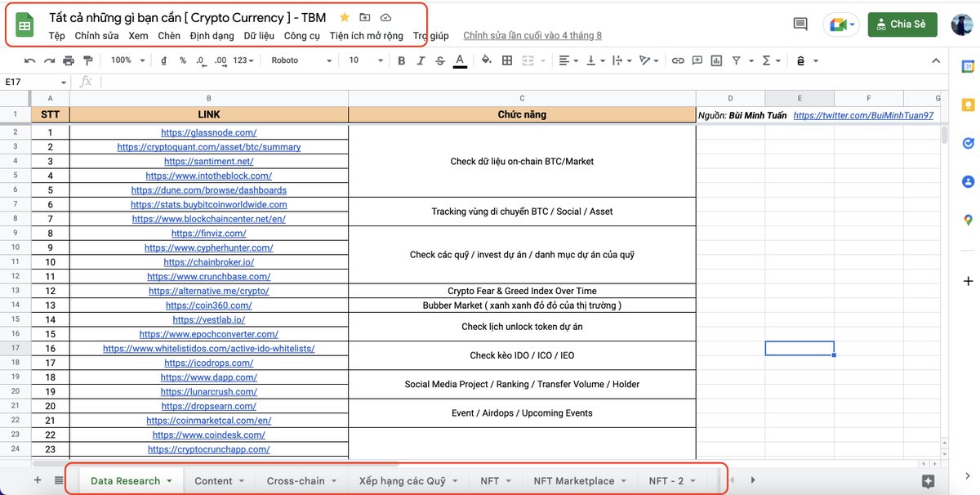Click increase decimal places icon
The height and width of the screenshot is (495, 980).
pos(220,60)
